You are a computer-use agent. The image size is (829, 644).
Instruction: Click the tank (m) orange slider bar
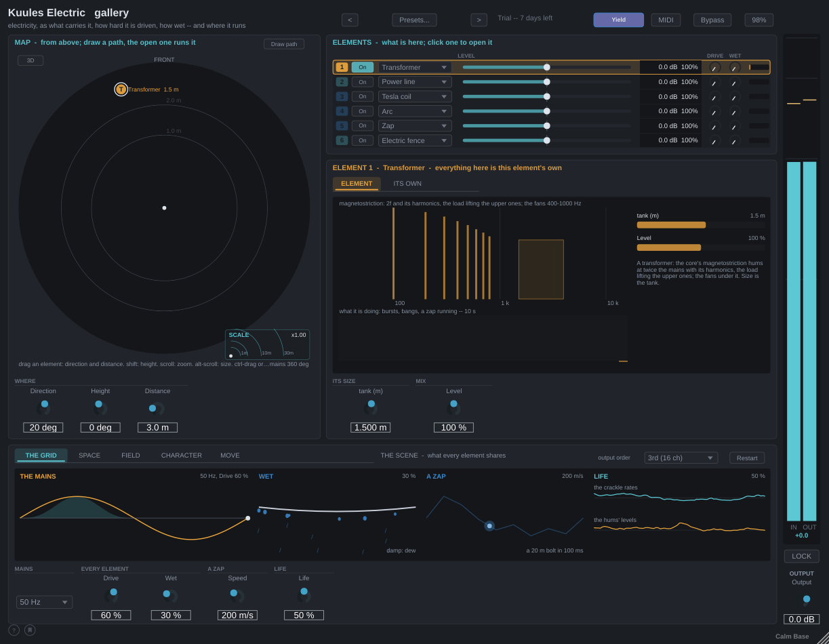[x=701, y=225]
